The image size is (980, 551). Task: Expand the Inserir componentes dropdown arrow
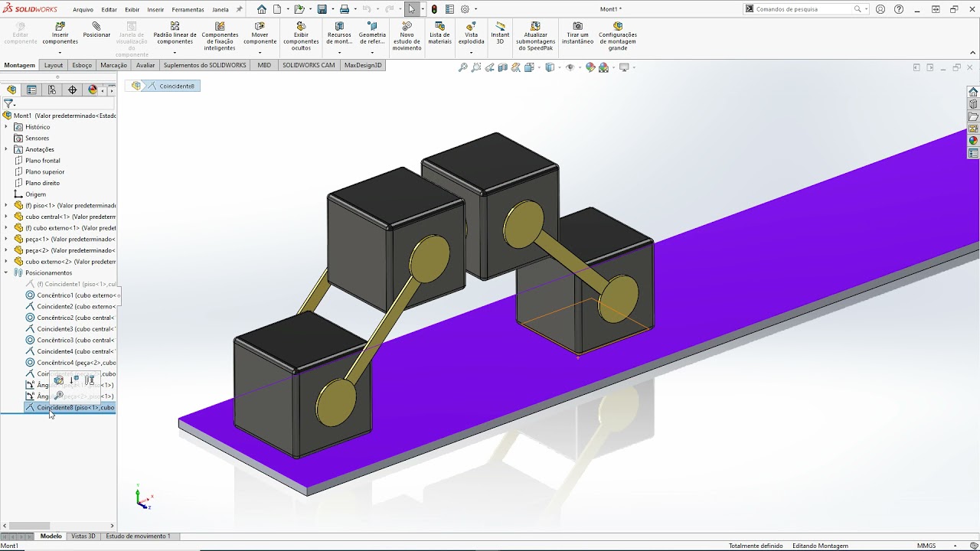pyautogui.click(x=60, y=52)
